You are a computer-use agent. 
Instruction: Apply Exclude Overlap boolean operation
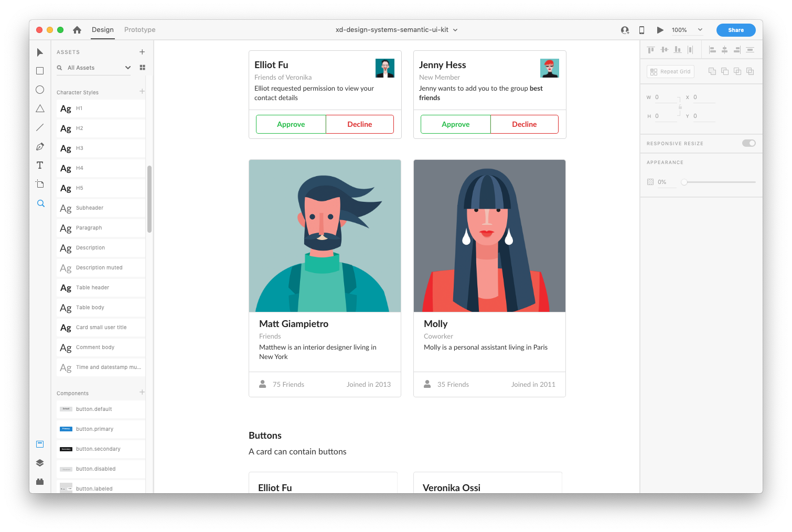point(750,71)
